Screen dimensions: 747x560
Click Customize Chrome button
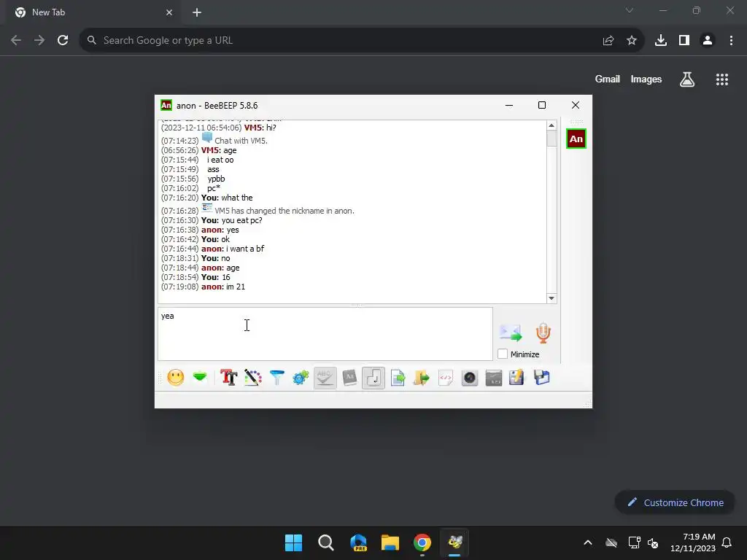click(x=675, y=502)
